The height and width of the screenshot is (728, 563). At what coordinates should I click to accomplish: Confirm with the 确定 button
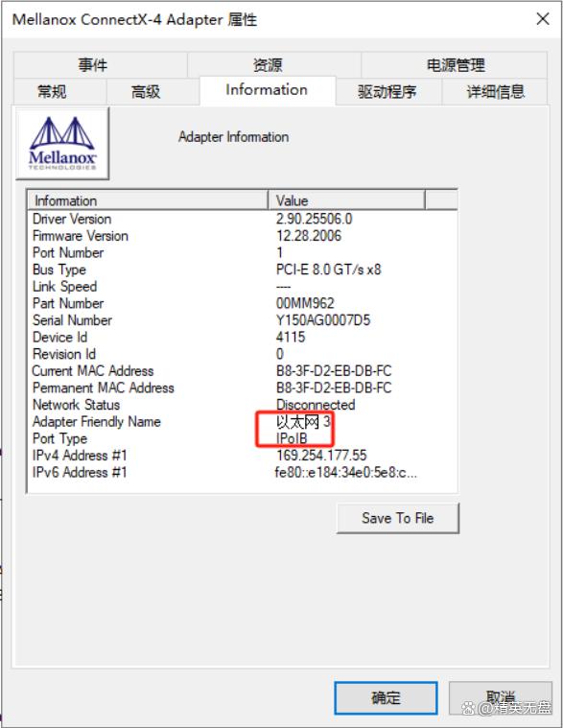(x=386, y=697)
